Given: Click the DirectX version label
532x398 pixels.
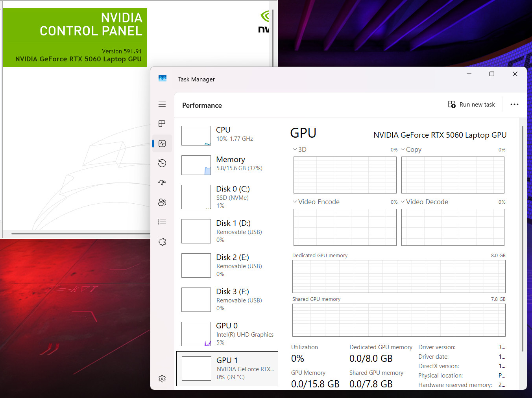Looking at the screenshot, I should tap(438, 366).
